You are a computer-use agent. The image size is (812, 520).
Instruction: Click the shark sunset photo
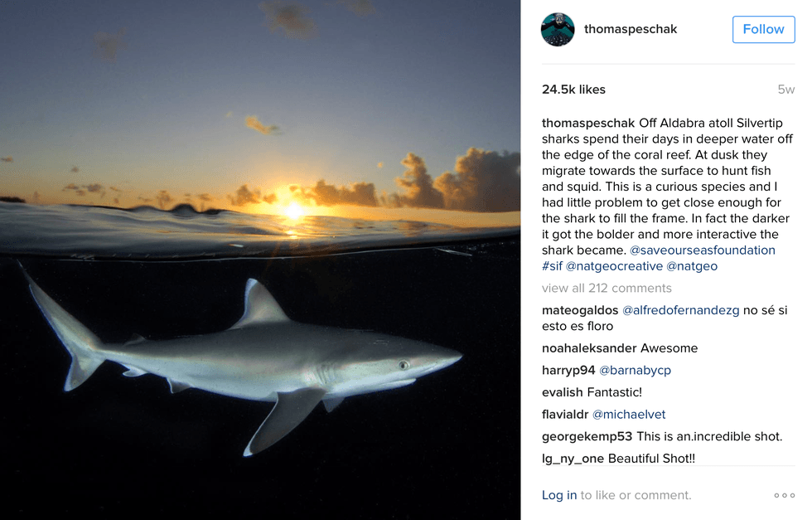point(260,260)
